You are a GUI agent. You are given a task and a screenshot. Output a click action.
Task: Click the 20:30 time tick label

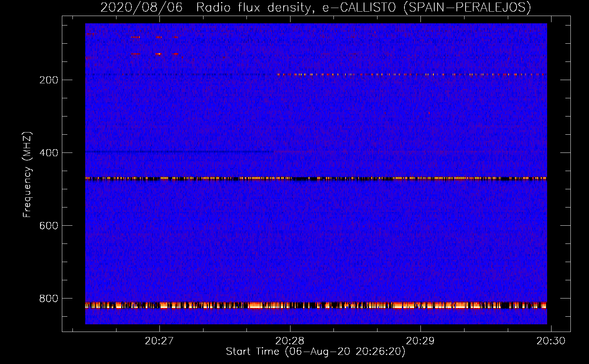click(x=551, y=341)
